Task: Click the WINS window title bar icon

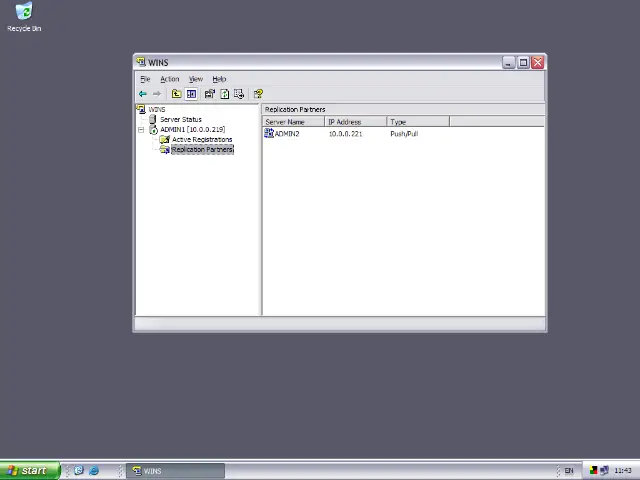Action: click(x=141, y=62)
